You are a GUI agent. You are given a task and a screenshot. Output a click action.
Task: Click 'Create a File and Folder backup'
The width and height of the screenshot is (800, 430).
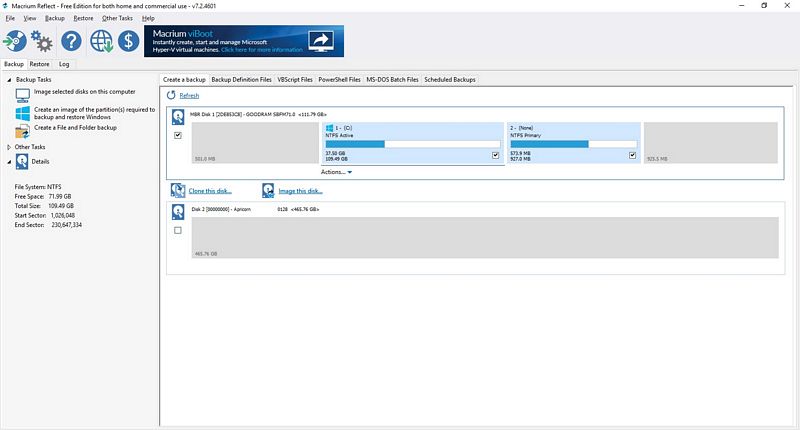[x=76, y=128]
